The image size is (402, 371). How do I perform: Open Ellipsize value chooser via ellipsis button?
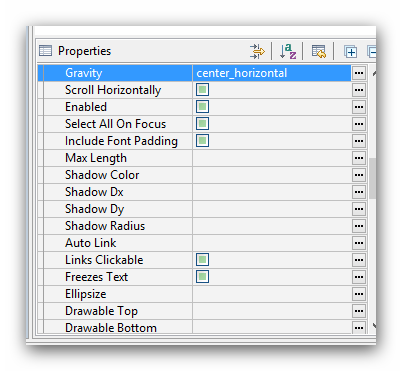[x=359, y=294]
